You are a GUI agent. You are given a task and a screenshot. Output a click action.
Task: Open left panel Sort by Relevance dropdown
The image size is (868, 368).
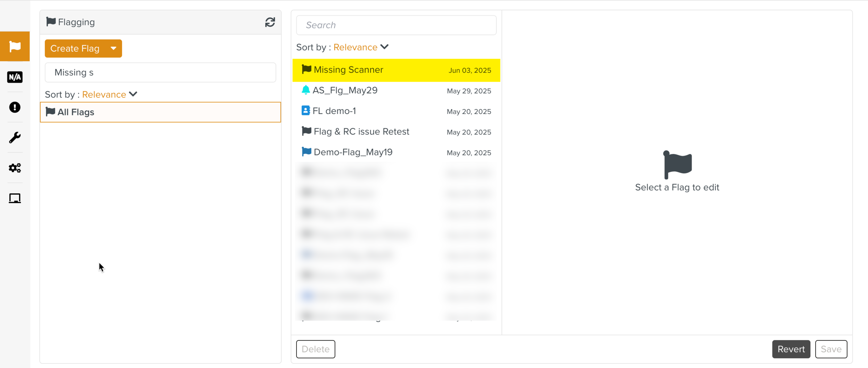[x=109, y=95]
